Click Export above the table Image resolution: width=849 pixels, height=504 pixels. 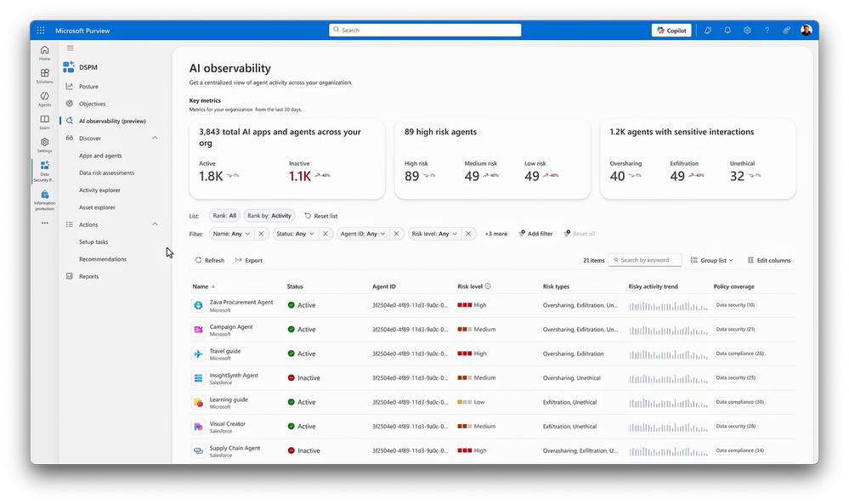(248, 260)
